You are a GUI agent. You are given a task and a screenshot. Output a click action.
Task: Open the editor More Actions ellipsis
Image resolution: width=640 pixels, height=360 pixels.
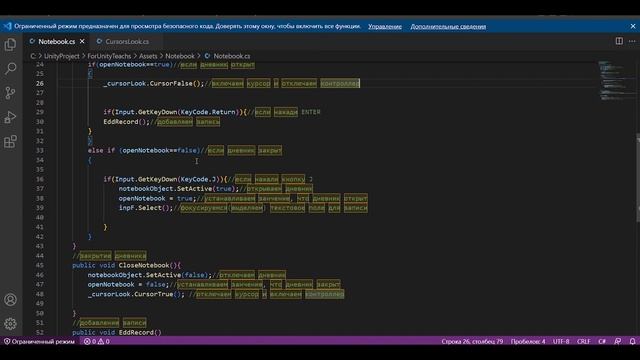(632, 41)
